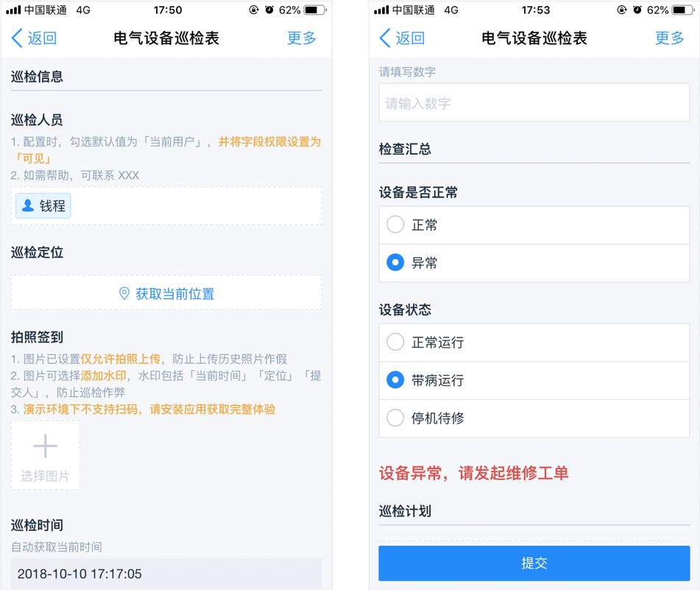This screenshot has height=590, width=700.
Task: Tap the signal strength icon on left screen
Action: tap(13, 10)
